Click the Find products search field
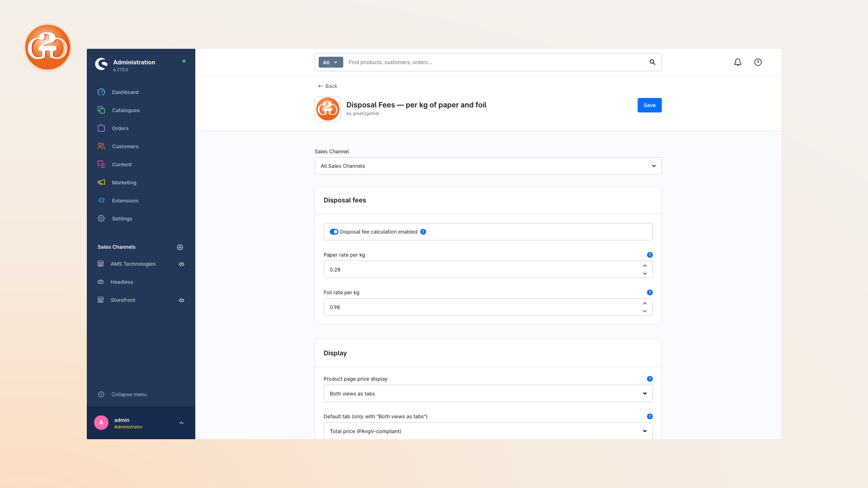 (495, 62)
